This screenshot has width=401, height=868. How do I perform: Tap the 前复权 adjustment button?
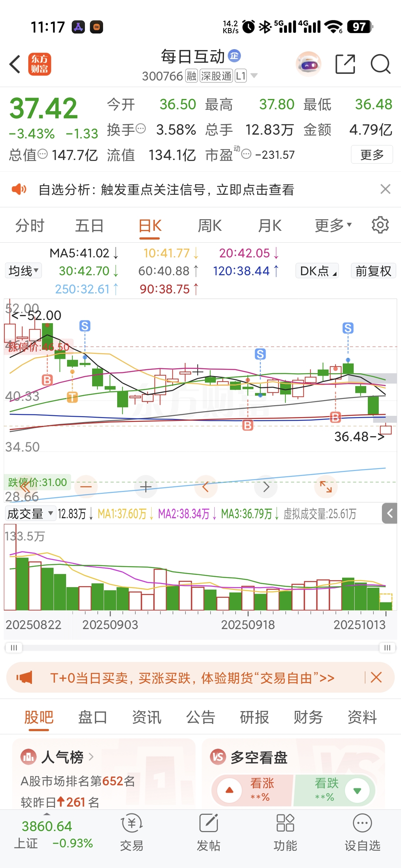click(373, 271)
